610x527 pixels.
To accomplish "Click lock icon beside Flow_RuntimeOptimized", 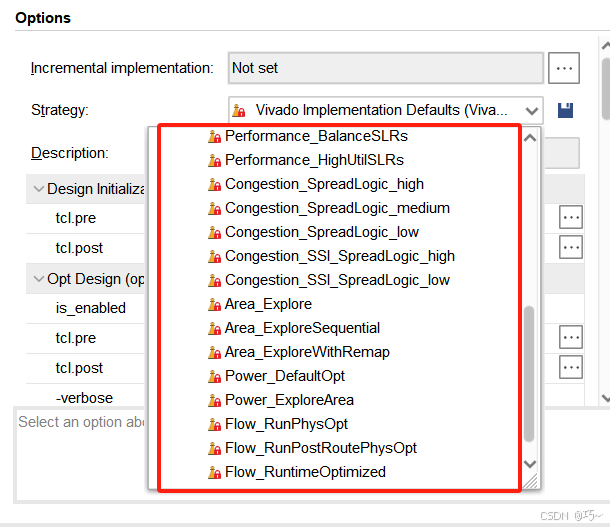I will click(x=214, y=473).
